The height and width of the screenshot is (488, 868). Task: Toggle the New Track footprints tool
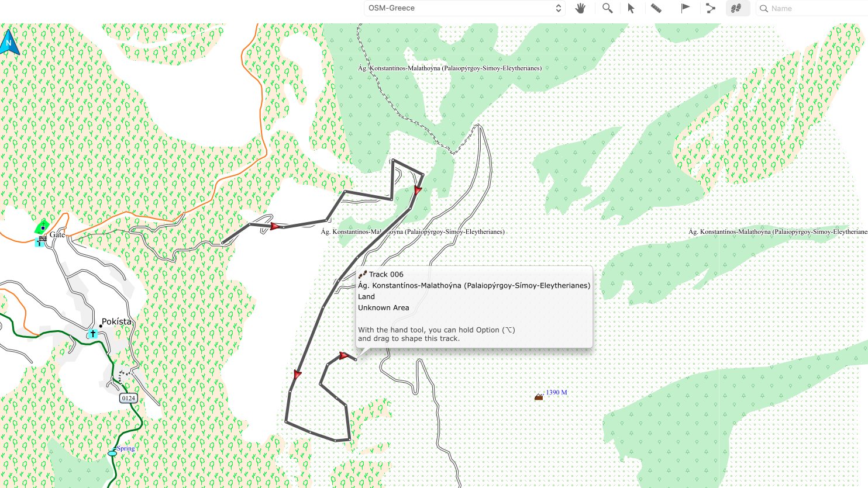[x=736, y=8]
